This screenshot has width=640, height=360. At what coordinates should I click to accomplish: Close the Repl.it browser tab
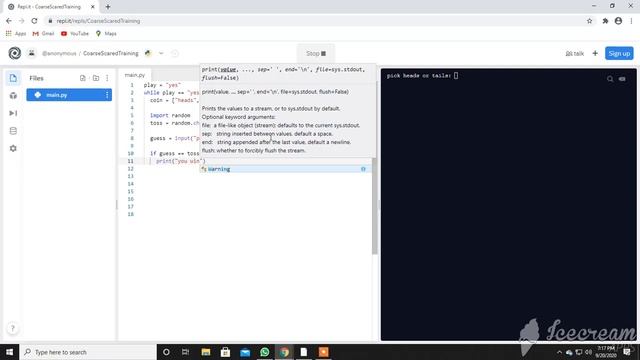(x=93, y=7)
